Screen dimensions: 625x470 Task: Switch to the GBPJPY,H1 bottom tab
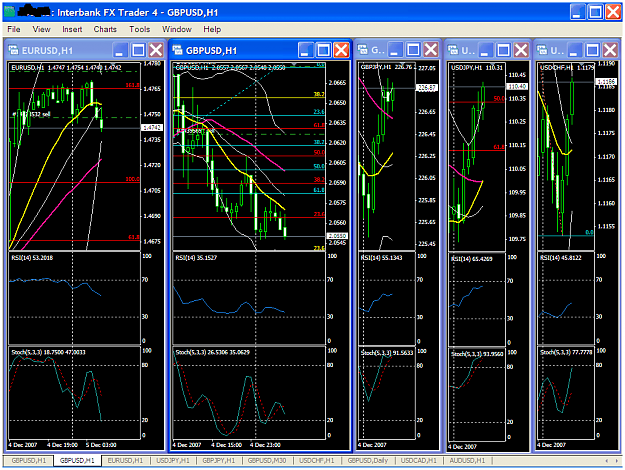click(x=219, y=460)
